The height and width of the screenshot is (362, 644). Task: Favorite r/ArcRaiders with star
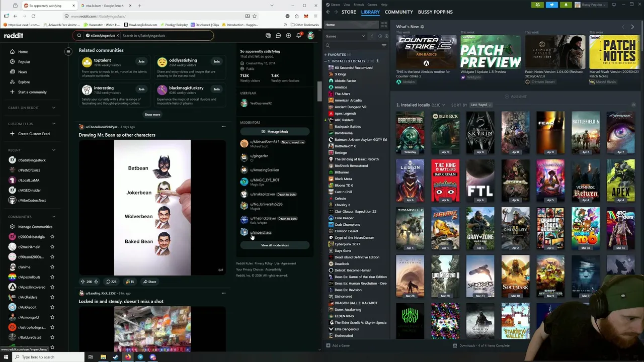click(52, 297)
